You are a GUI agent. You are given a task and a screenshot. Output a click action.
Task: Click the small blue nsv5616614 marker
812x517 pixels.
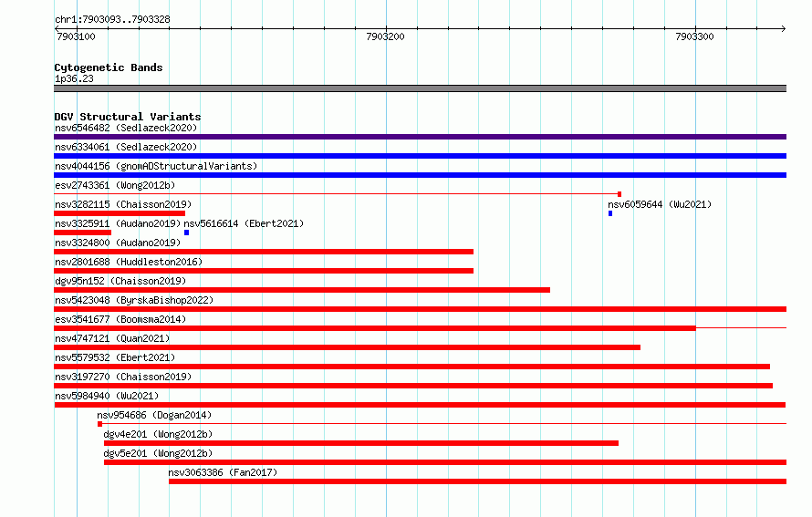[186, 233]
